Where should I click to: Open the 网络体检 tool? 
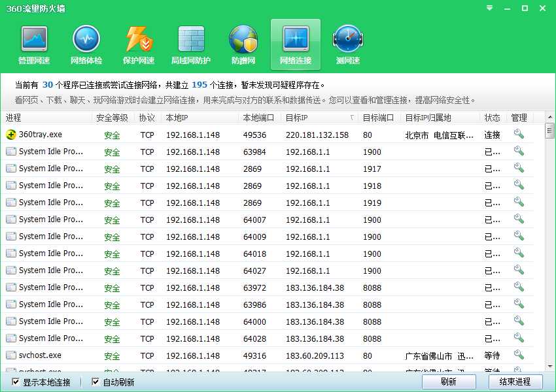86,45
